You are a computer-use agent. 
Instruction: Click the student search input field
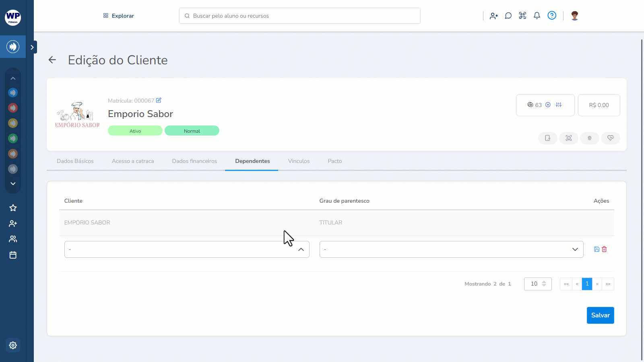(300, 16)
